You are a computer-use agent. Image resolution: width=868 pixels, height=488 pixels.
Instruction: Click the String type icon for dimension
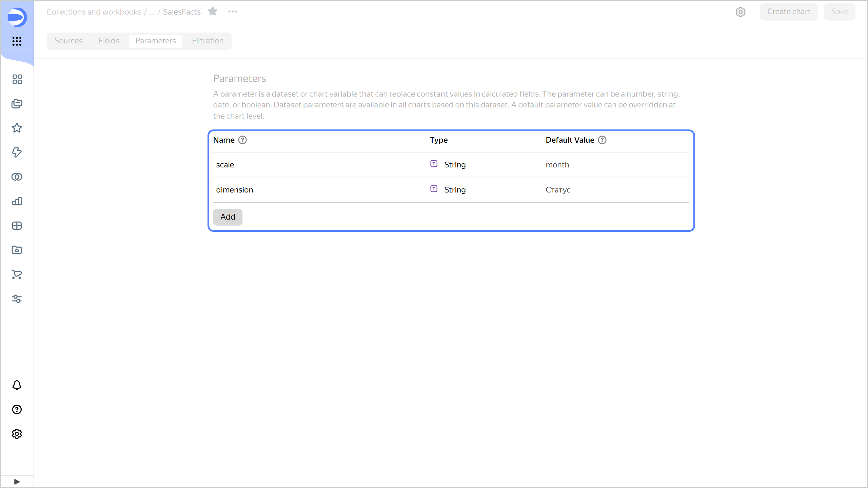tap(434, 189)
